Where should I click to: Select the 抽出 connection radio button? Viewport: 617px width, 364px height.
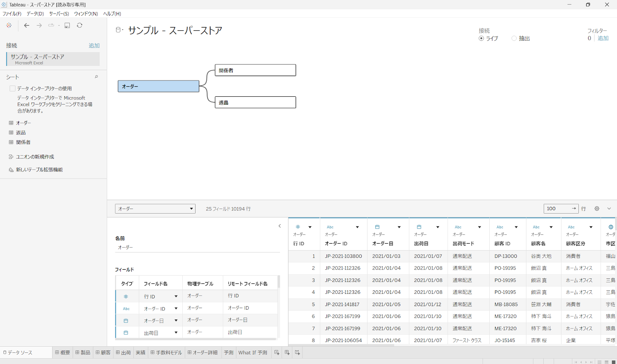point(514,38)
